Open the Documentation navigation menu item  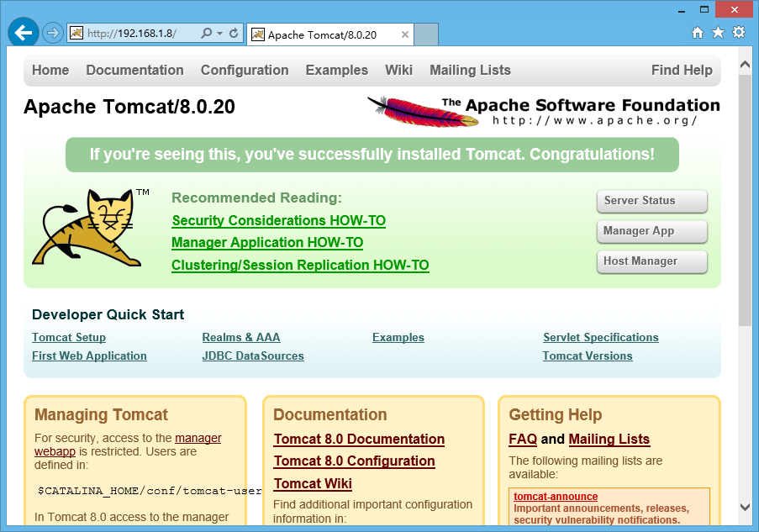tap(134, 71)
